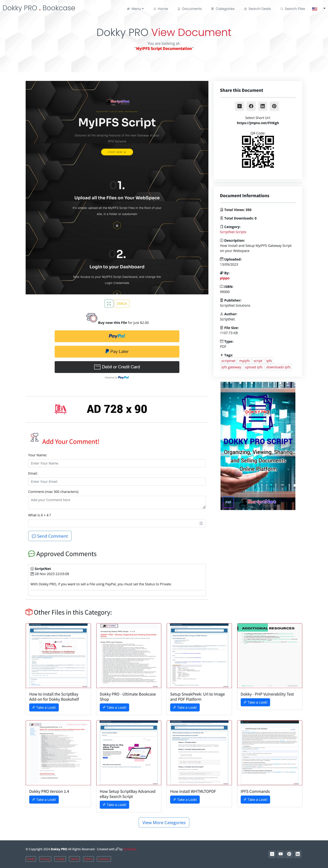Share document on X (Twitter) icon
Image resolution: width=328 pixels, height=868 pixels.
point(240,106)
